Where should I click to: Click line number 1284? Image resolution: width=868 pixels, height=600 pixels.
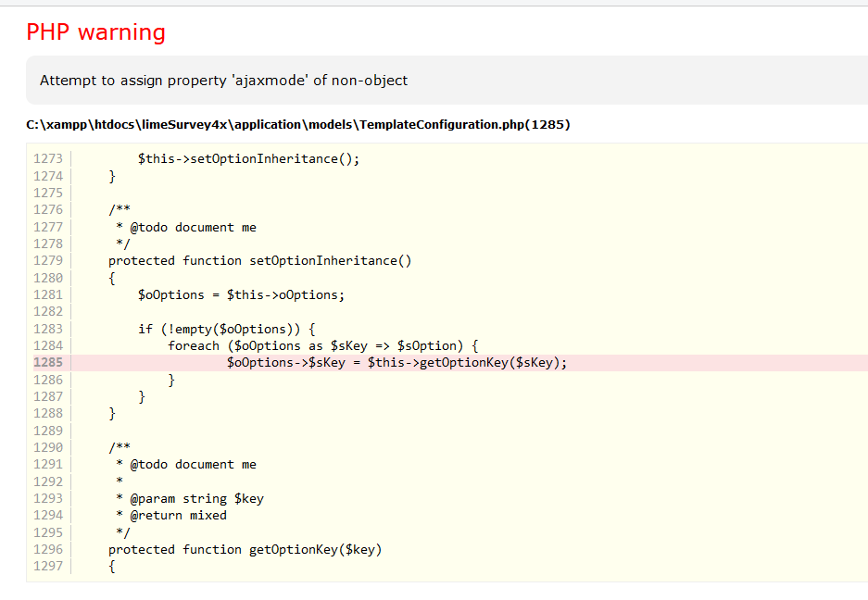pyautogui.click(x=48, y=345)
